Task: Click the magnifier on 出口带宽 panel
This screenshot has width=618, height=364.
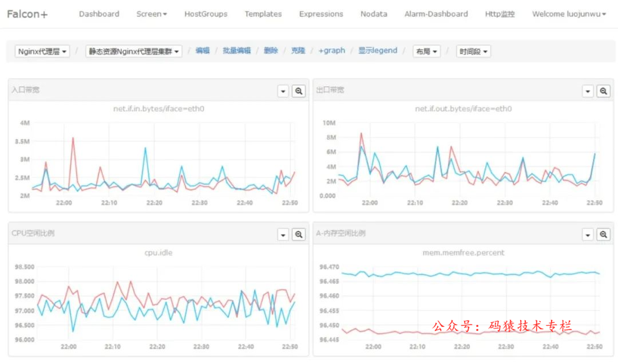Action: [603, 91]
